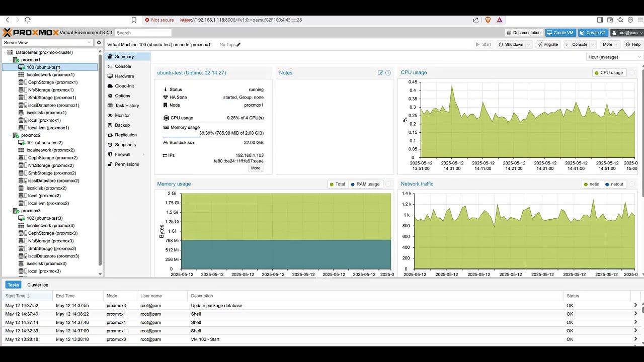
Task: Click the Proxmox logo
Action: click(x=30, y=33)
